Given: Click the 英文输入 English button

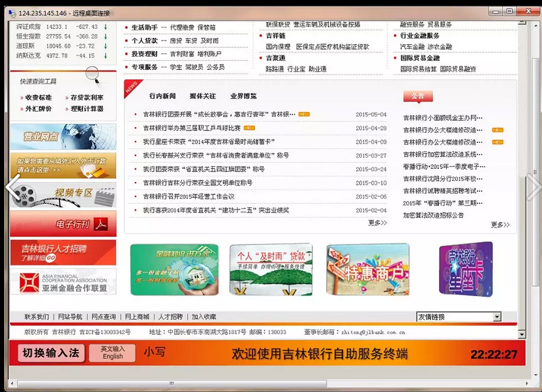Looking at the screenshot, I should [x=112, y=353].
